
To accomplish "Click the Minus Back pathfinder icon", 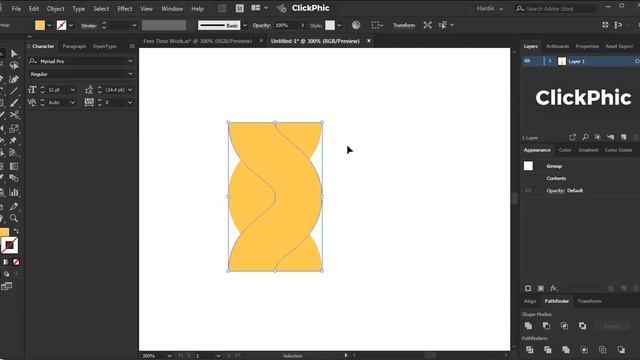I will pos(621,350).
